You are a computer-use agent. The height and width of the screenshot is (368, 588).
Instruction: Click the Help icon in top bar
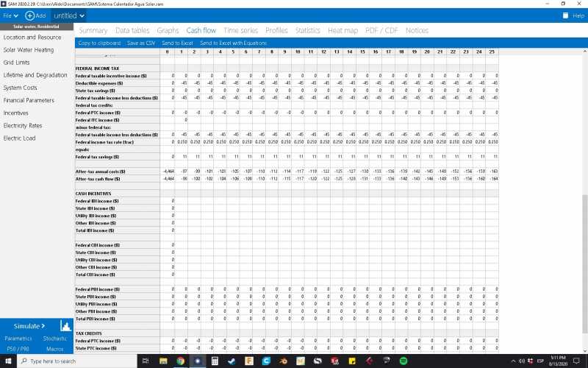564,15
